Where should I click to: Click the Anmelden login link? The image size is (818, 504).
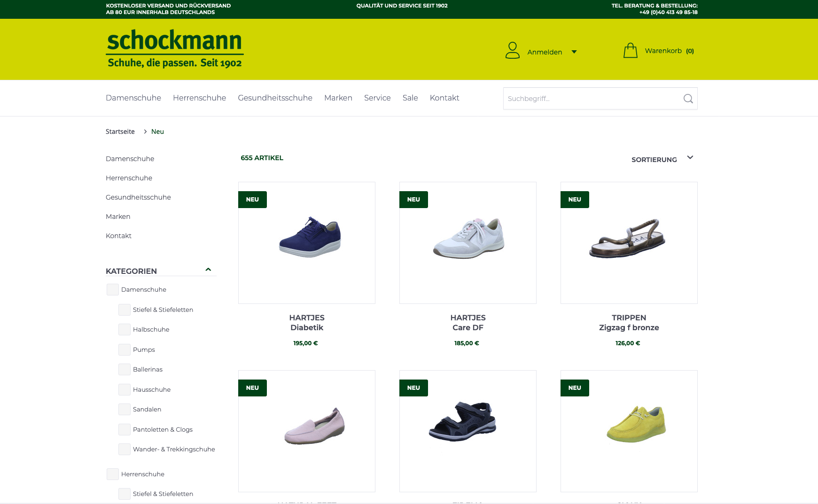[x=545, y=52]
